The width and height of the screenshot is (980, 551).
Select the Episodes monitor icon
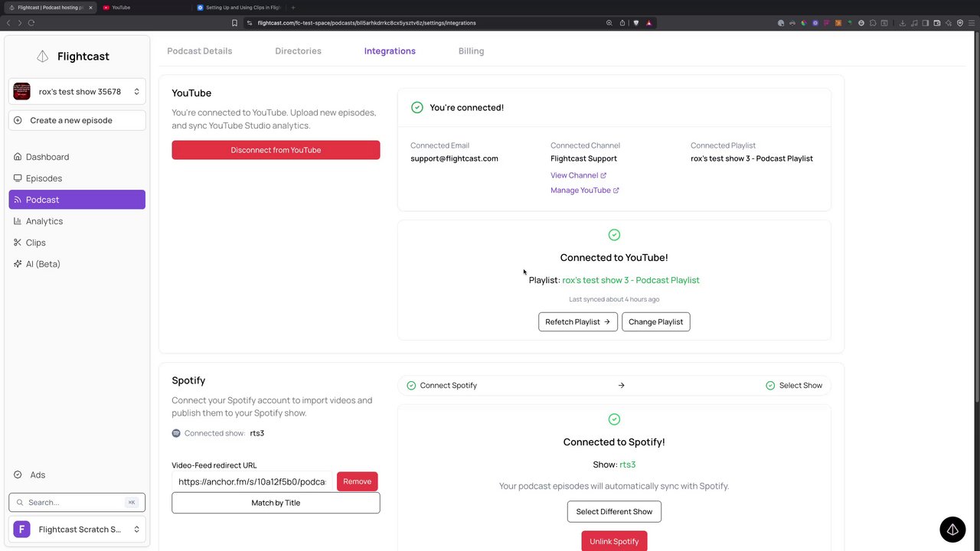18,178
